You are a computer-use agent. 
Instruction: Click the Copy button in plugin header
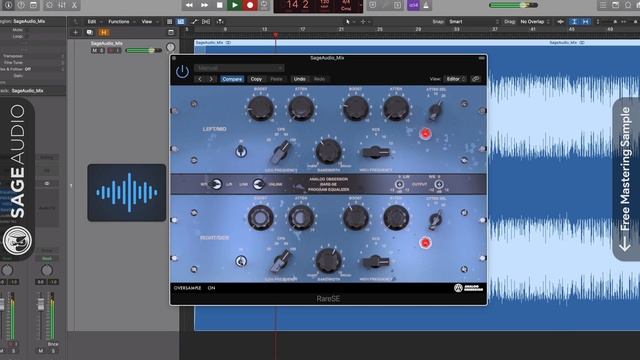[256, 79]
